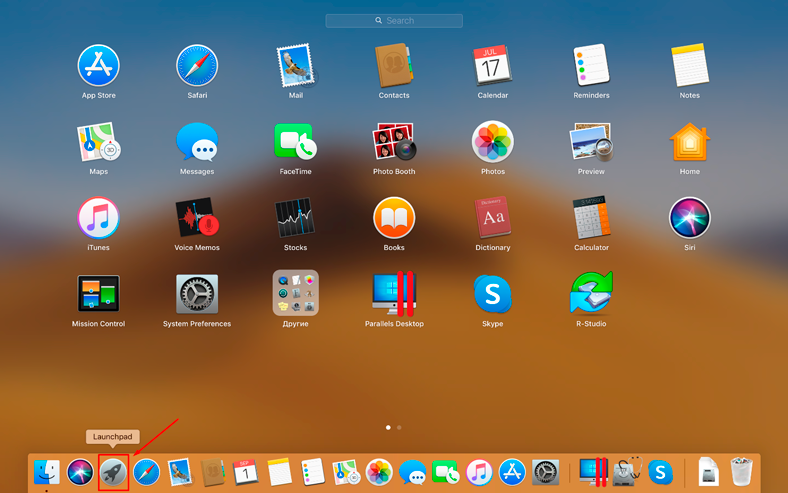This screenshot has width=788, height=493.
Task: Open Photos from the Launchpad grid
Action: [x=492, y=142]
